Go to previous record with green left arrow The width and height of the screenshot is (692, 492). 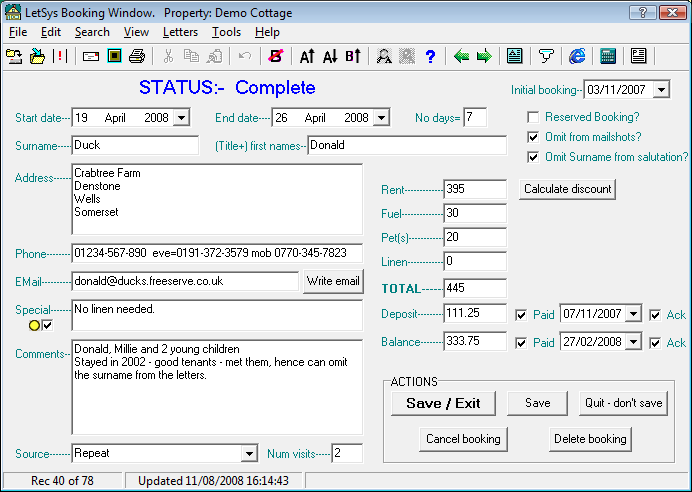point(461,56)
